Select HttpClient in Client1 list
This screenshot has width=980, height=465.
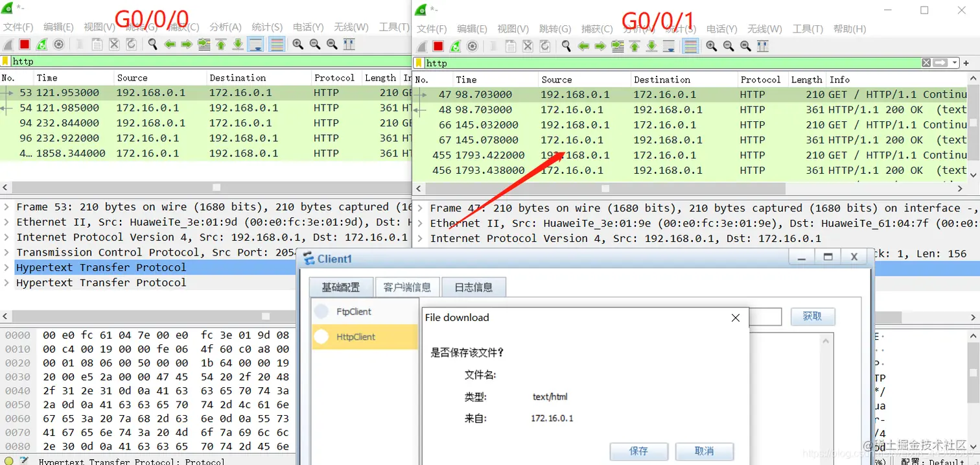[365, 337]
